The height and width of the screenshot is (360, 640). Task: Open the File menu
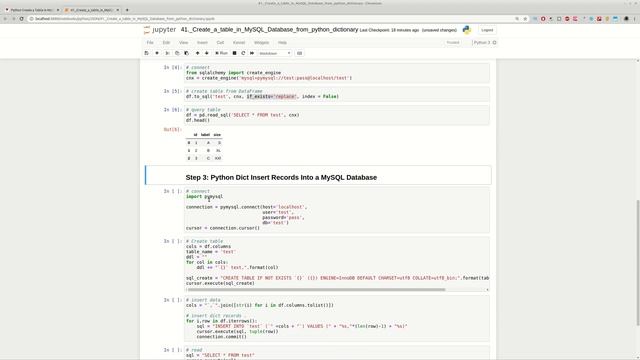pyautogui.click(x=150, y=42)
